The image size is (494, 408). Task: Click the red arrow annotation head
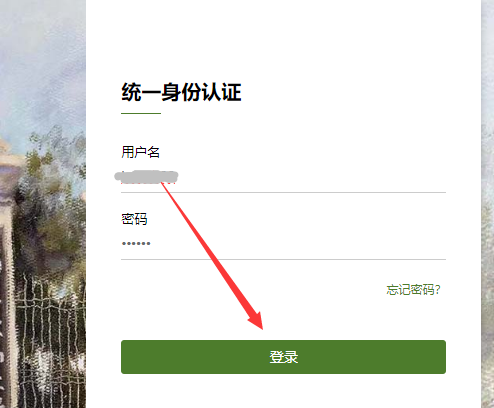pyautogui.click(x=257, y=320)
